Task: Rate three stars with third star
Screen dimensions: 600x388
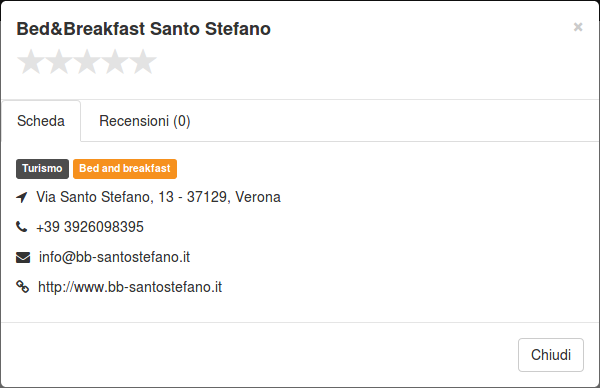Action: [87, 62]
